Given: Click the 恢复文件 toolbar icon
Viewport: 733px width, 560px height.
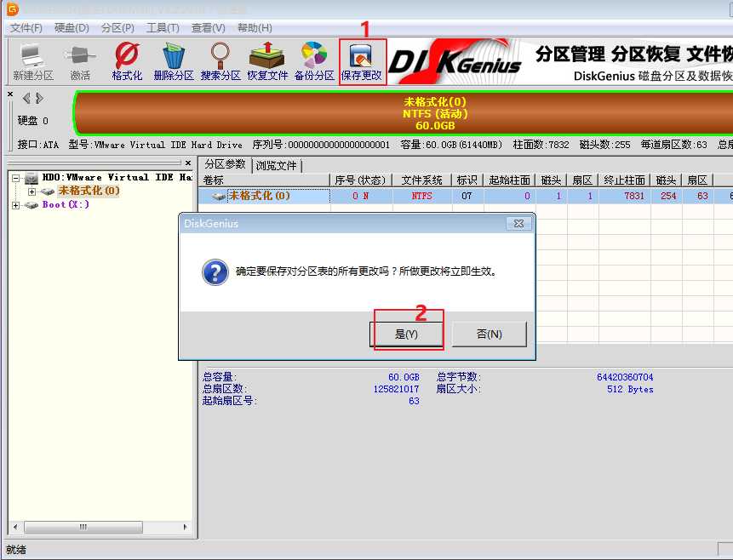Looking at the screenshot, I should [267, 62].
